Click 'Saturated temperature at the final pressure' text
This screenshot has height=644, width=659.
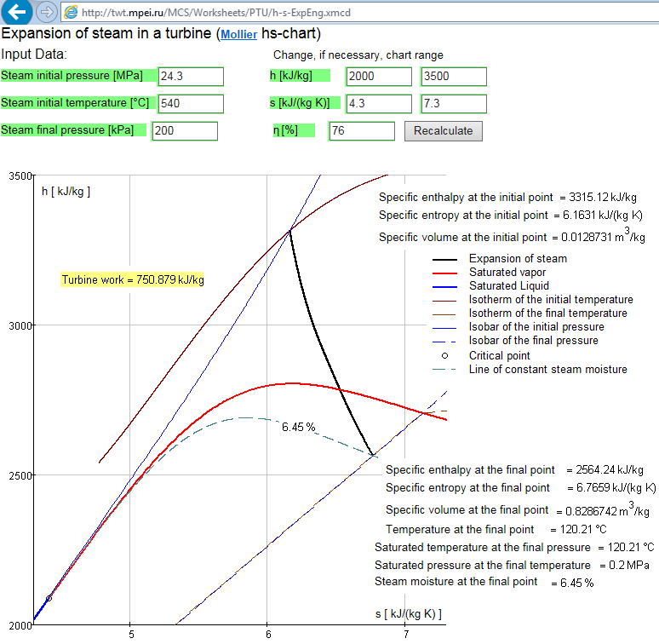(x=483, y=548)
